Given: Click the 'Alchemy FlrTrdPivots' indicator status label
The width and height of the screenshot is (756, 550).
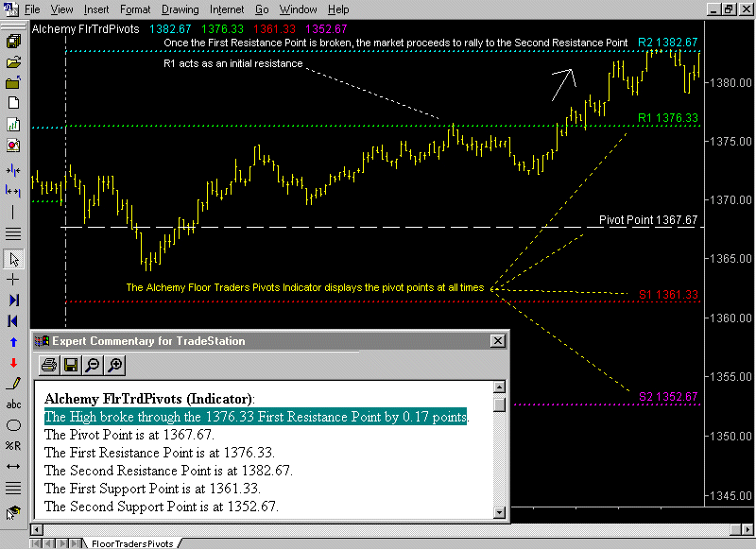Looking at the screenshot, I should (85, 29).
